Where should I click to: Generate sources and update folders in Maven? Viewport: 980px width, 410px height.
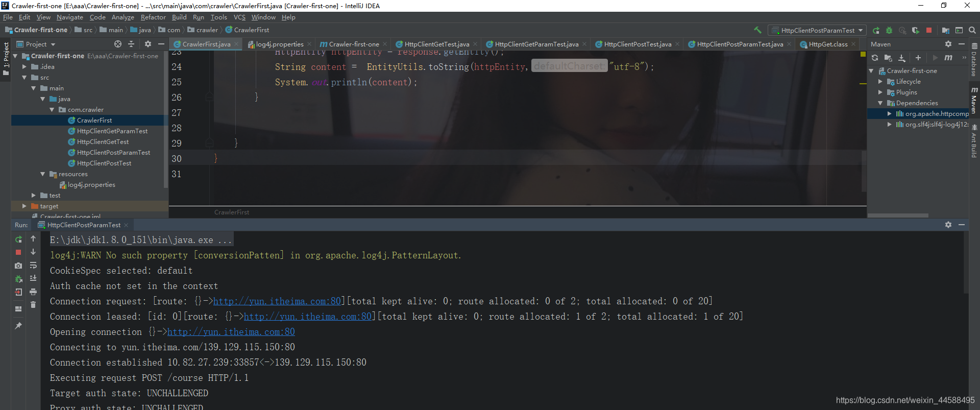[x=888, y=58]
